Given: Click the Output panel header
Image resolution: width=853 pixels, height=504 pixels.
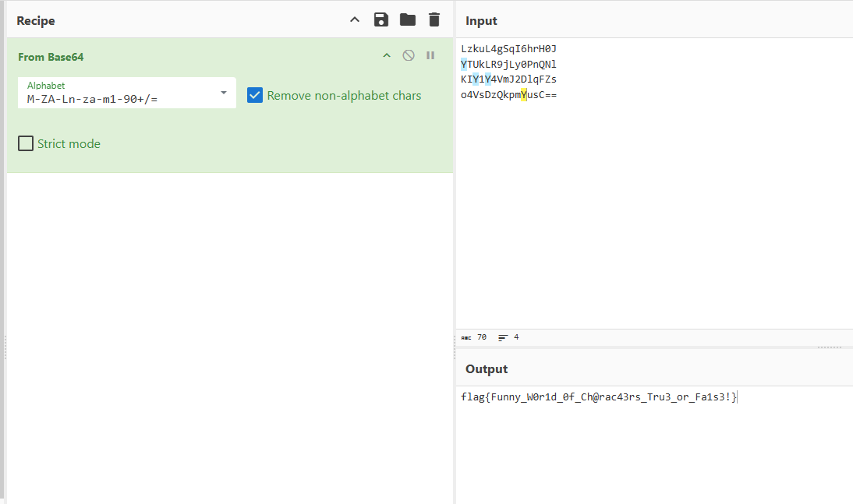Looking at the screenshot, I should click(x=487, y=369).
